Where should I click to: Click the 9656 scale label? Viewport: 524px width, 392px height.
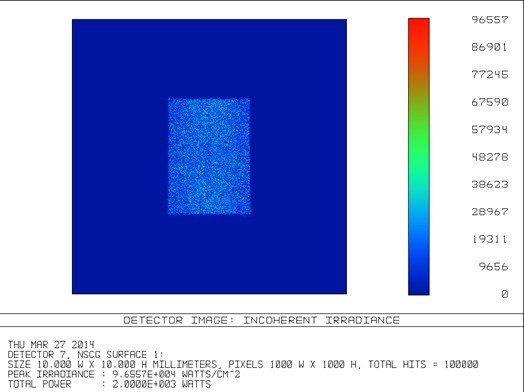493,266
